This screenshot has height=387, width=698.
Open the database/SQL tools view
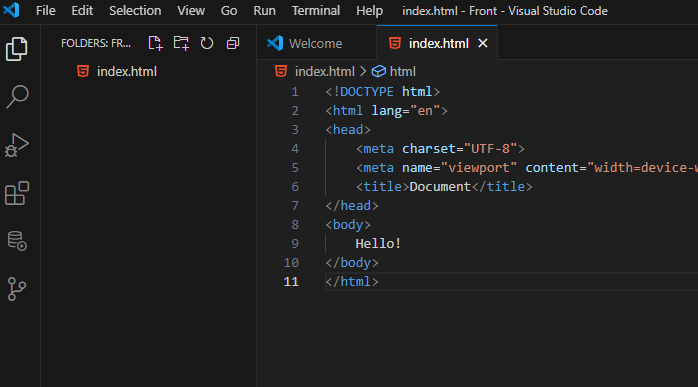coord(17,241)
